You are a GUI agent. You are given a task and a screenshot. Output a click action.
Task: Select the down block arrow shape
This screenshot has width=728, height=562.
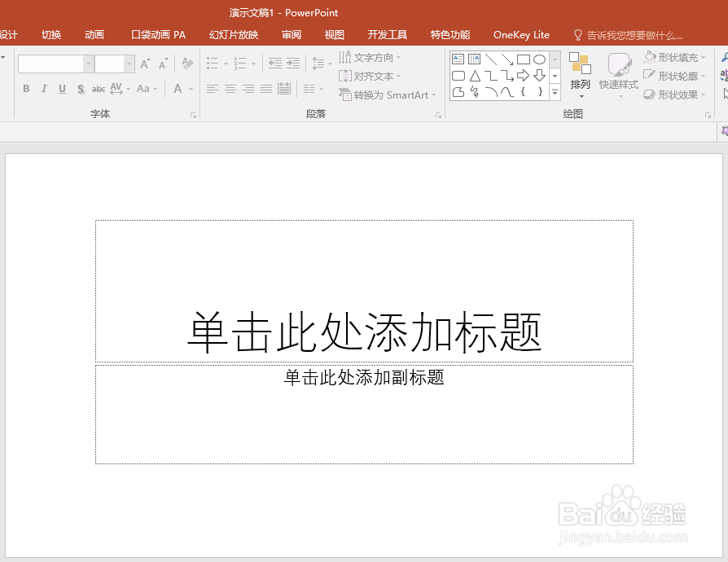pyautogui.click(x=540, y=75)
